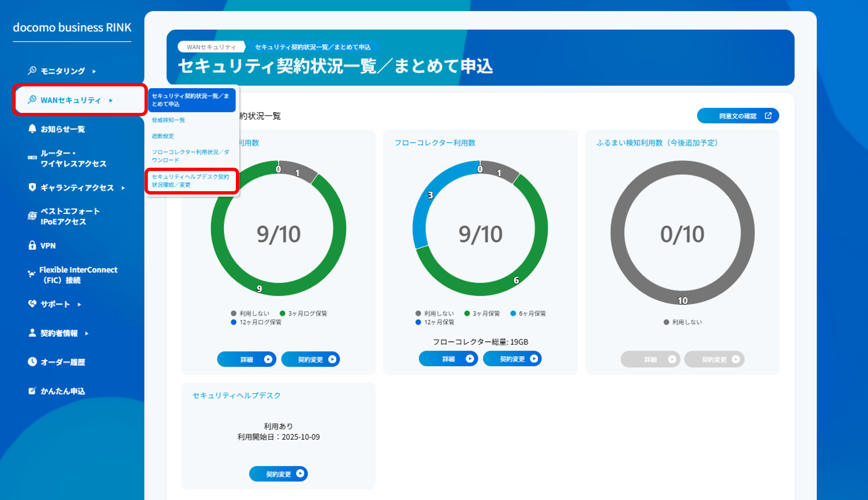Click the VPN lock icon
This screenshot has height=500, width=868.
point(32,245)
